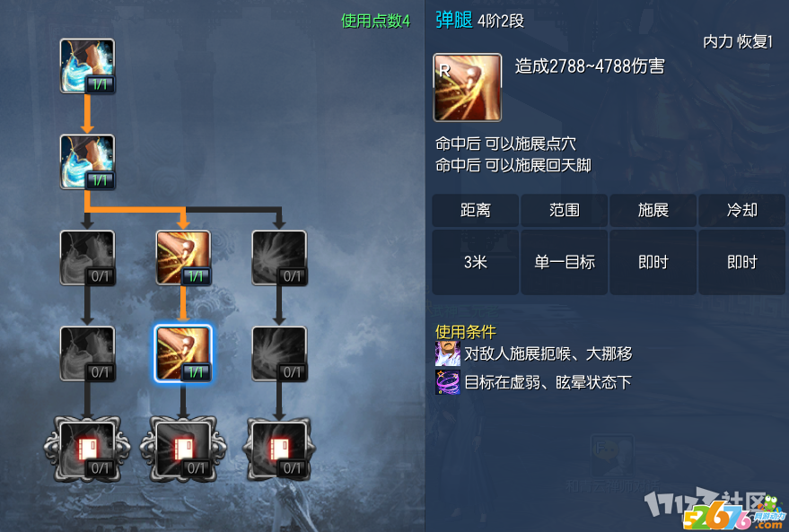The height and width of the screenshot is (532, 789).
Task: Select the top blue skill node in the tree
Action: point(87,65)
